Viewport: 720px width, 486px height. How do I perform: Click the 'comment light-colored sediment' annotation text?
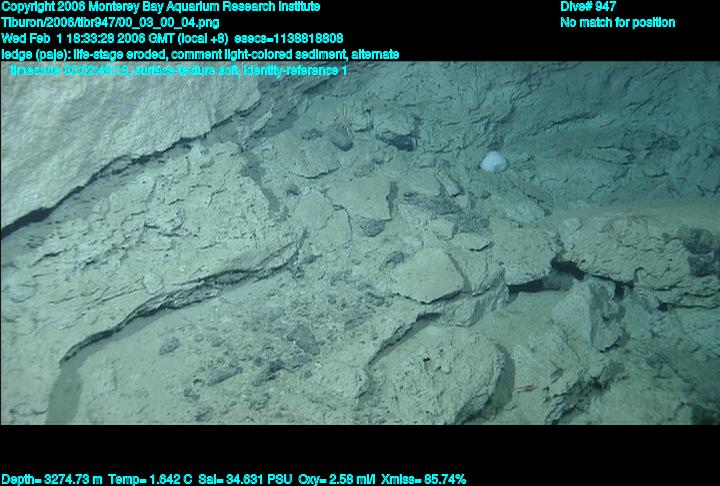(x=259, y=55)
